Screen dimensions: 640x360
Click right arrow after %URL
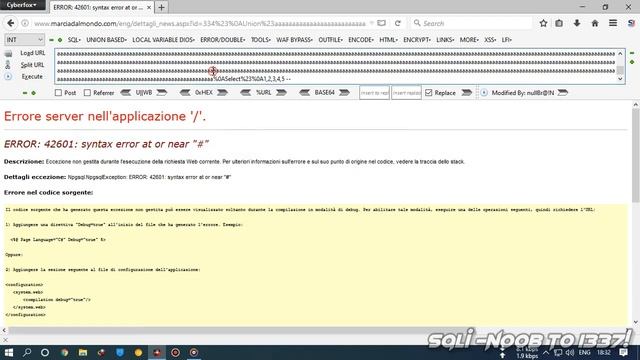tap(281, 93)
